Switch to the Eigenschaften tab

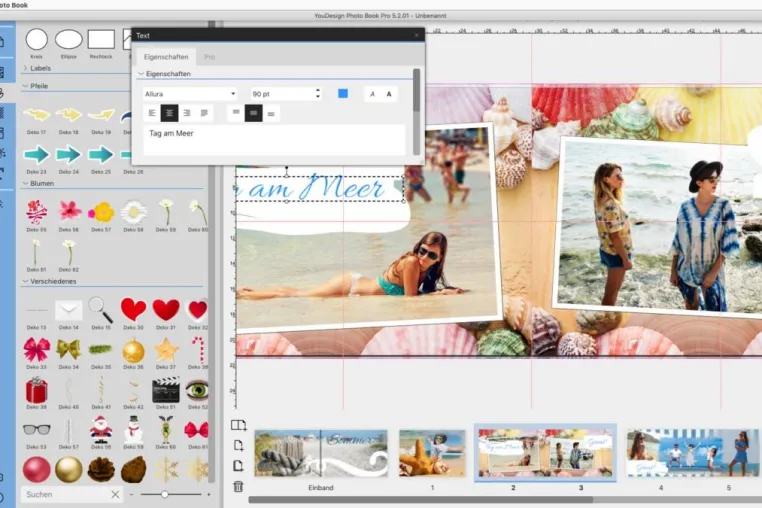(166, 57)
